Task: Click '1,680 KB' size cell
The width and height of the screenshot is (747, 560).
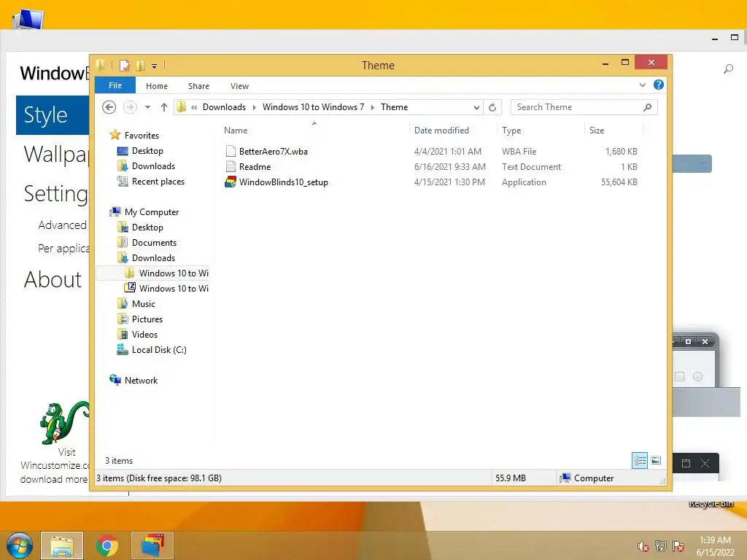Action: point(622,152)
